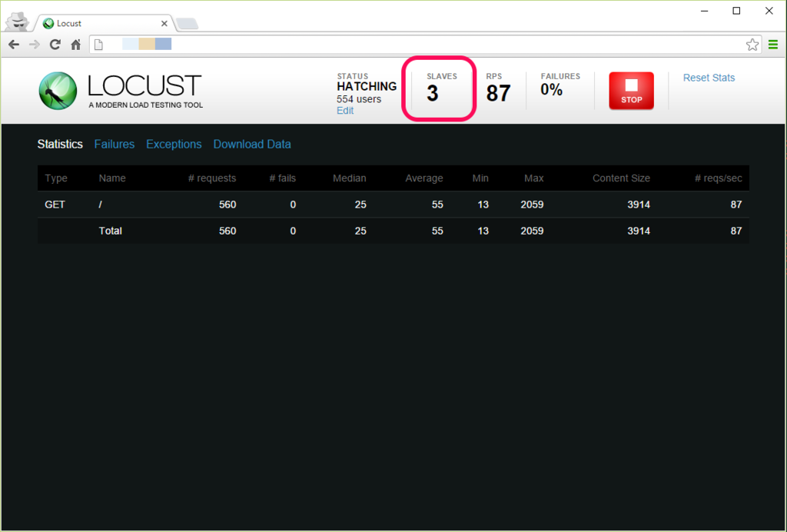Click the Locust logo icon
The image size is (787, 532).
(56, 90)
